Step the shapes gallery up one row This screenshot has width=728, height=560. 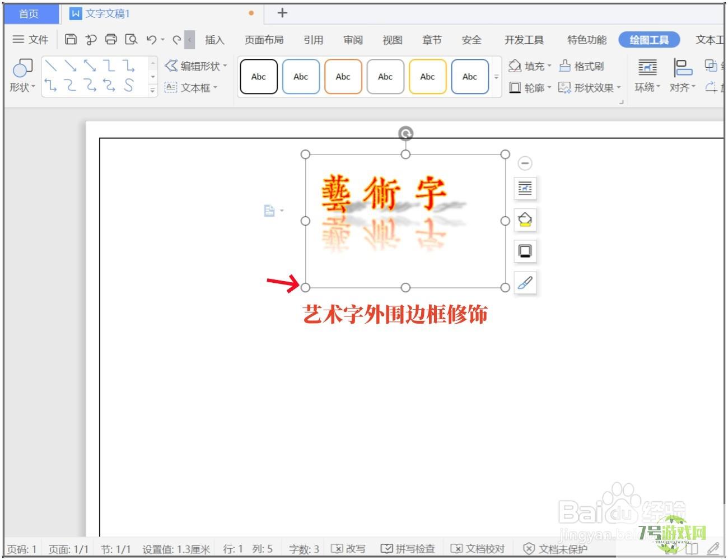pyautogui.click(x=152, y=63)
